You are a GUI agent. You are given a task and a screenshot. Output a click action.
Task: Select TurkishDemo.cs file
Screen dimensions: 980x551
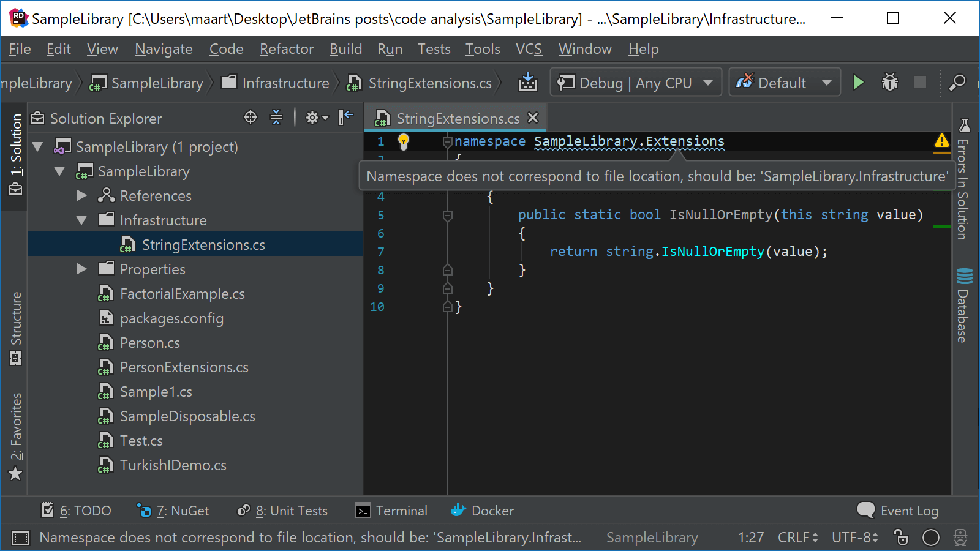[173, 465]
